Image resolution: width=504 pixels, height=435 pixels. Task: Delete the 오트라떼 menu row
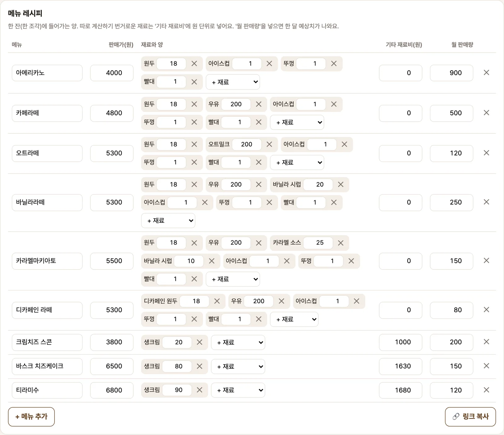point(486,153)
